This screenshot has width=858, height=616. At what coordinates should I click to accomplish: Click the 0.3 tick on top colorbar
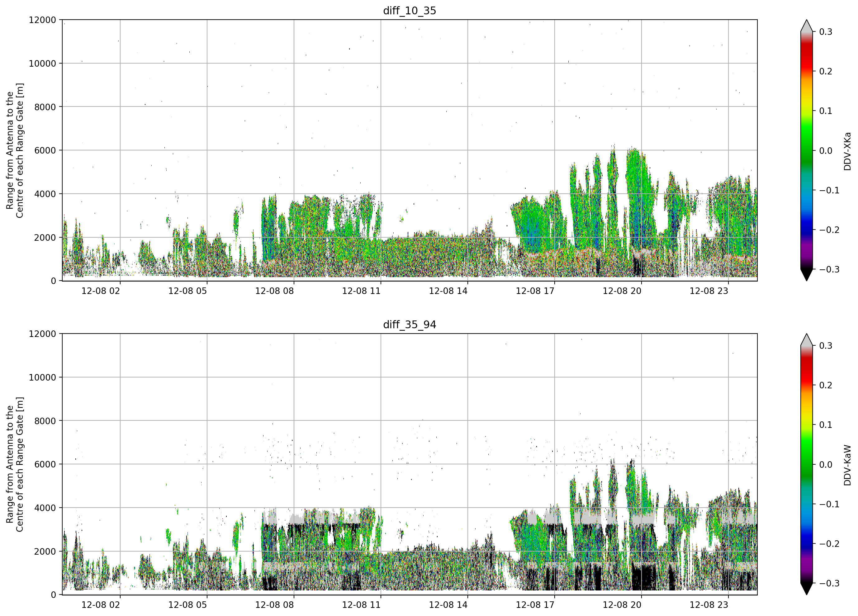pos(826,32)
